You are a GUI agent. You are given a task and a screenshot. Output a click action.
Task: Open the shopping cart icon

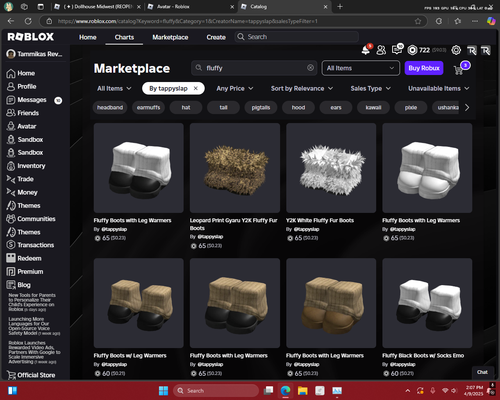[459, 70]
